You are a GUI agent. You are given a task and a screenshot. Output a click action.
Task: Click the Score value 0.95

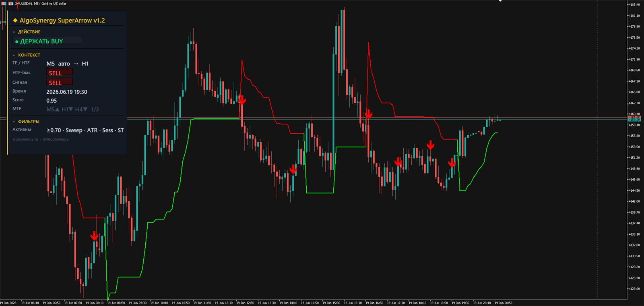(52, 101)
